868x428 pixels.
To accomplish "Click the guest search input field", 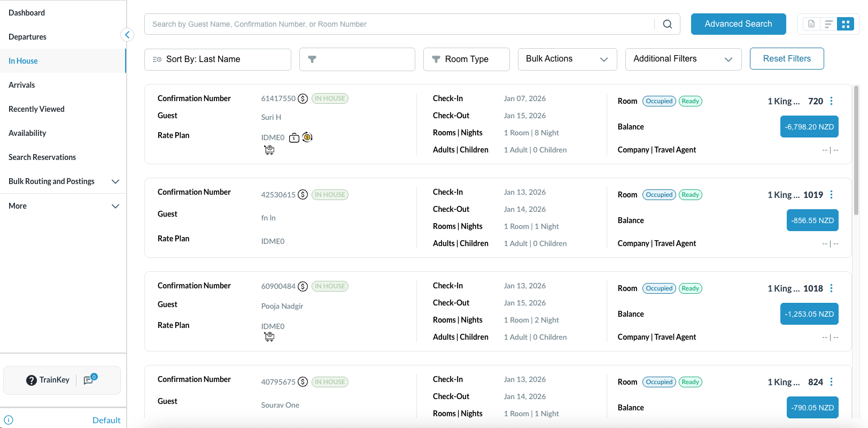I will [401, 24].
